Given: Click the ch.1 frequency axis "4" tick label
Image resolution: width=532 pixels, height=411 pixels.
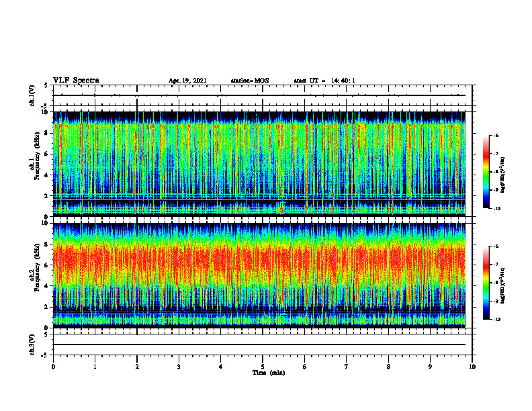Looking at the screenshot, I should tap(47, 175).
